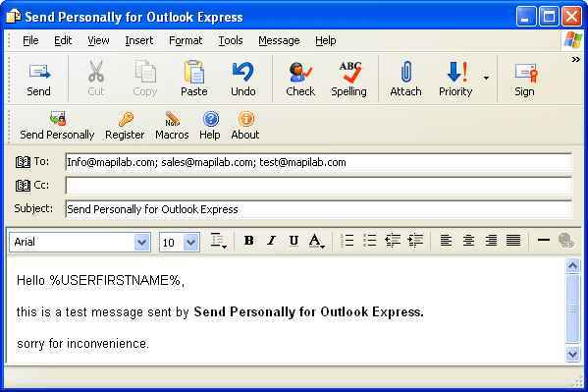Image resolution: width=588 pixels, height=392 pixels.
Task: Paste clipboard contents with Paste icon
Action: click(x=194, y=72)
